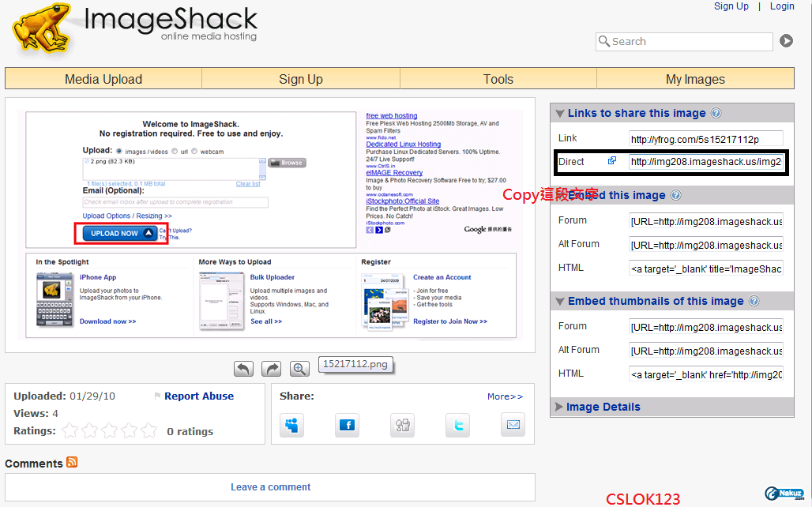
Task: Open the Media Upload tab
Action: (x=103, y=79)
